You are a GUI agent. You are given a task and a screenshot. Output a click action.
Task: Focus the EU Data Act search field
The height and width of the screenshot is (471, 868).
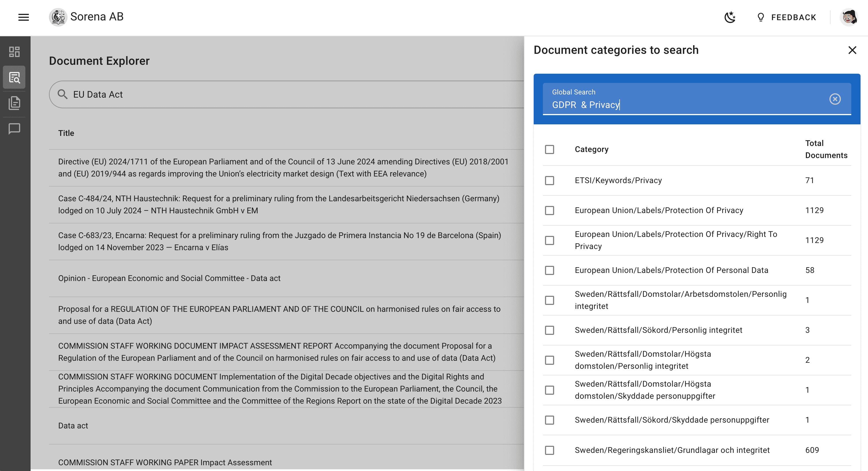pos(286,94)
